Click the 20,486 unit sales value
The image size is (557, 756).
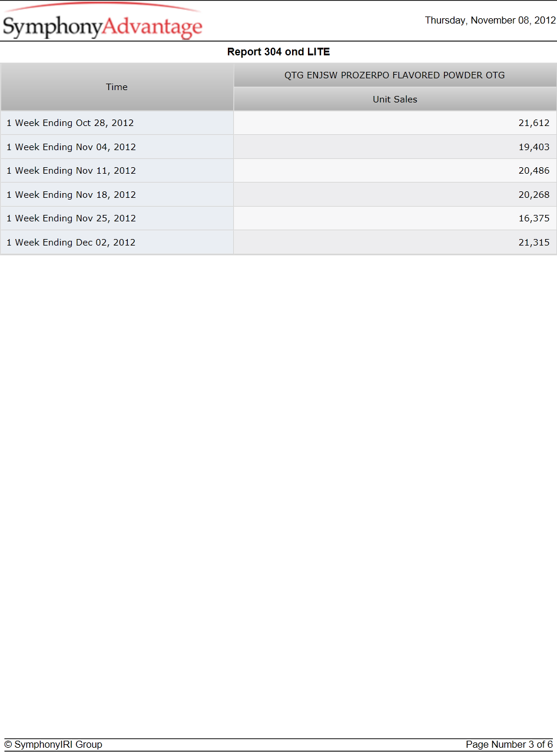tap(534, 171)
